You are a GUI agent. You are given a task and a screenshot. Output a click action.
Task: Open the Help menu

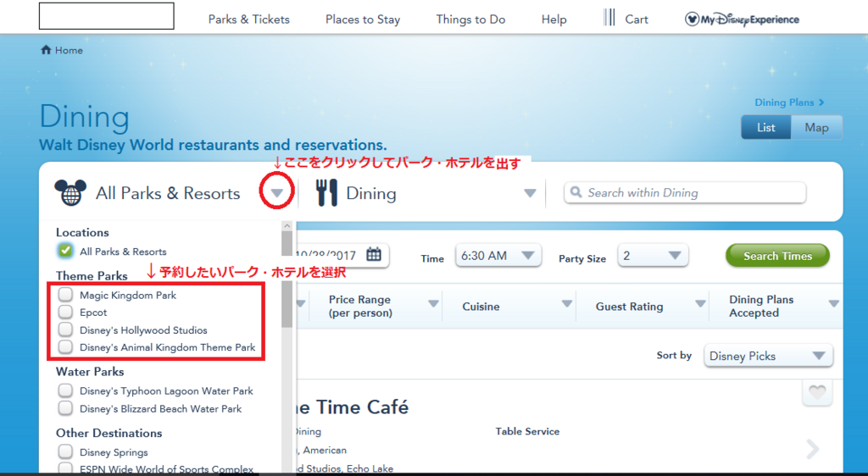pyautogui.click(x=554, y=19)
